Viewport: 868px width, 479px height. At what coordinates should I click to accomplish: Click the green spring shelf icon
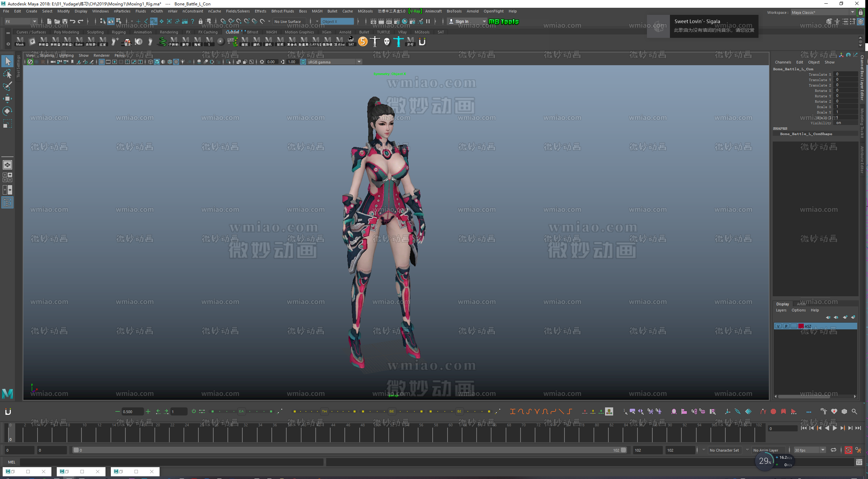[163, 42]
